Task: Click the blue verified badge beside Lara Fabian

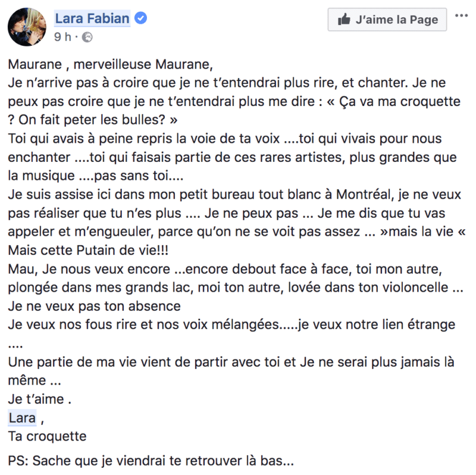Action: coord(140,19)
